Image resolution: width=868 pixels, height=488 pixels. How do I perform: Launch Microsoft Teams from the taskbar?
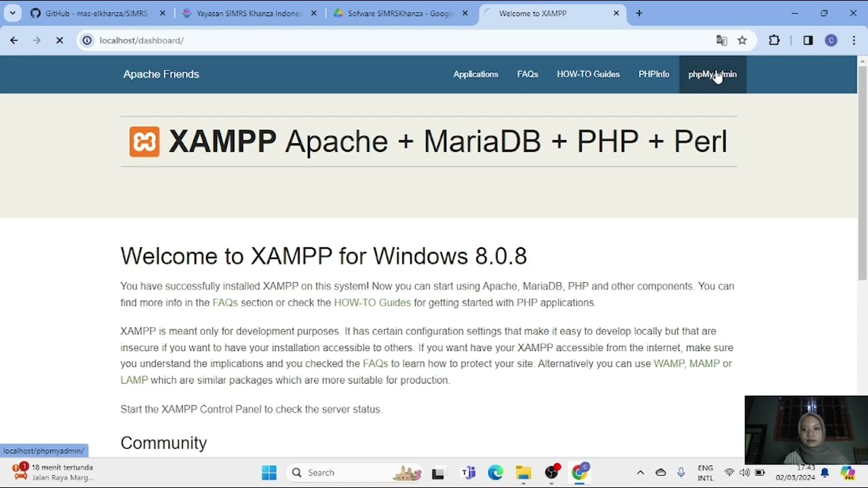point(468,472)
